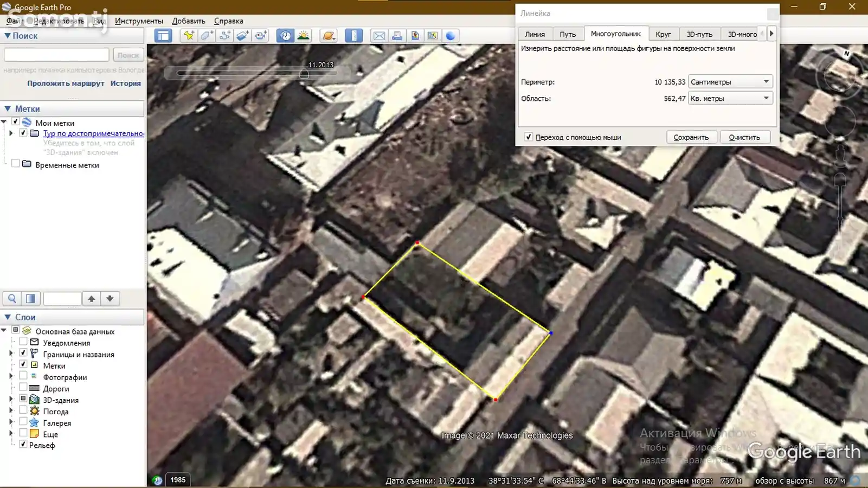Click the save image toolbar icon
The height and width of the screenshot is (488, 868).
coord(415,36)
